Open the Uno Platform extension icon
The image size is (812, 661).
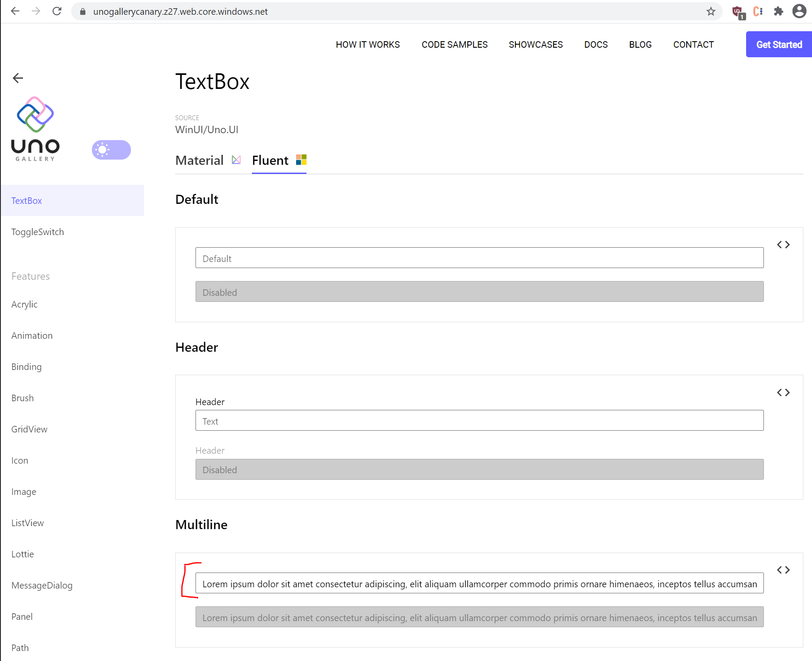click(737, 11)
